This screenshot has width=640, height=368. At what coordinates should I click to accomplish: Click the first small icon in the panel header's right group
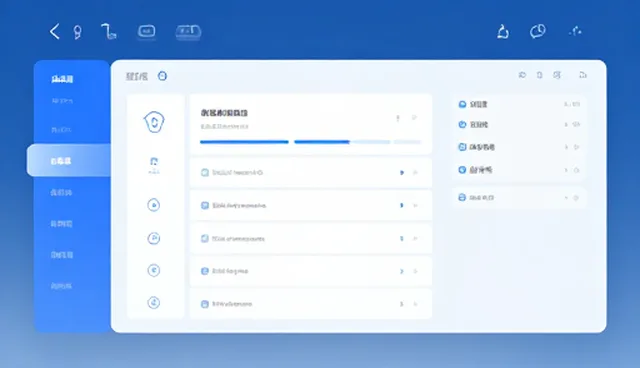coord(522,75)
